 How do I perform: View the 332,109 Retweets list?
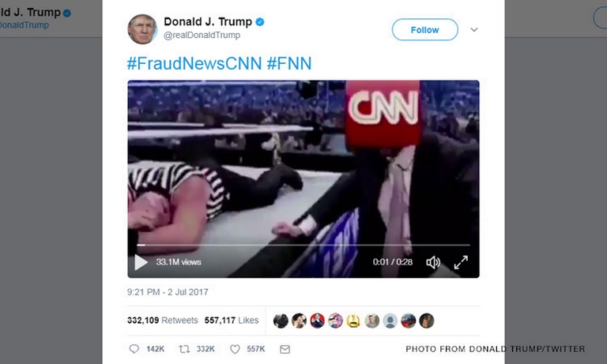(163, 321)
